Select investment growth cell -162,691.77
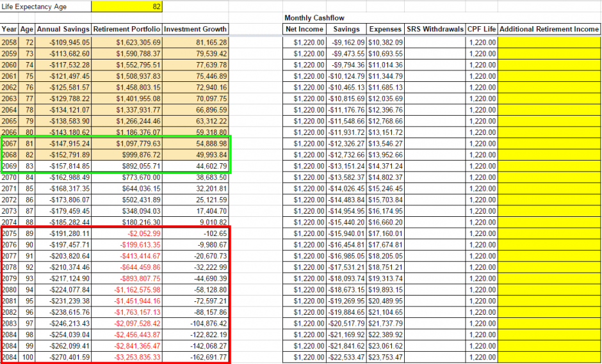Screen dimensions: 602x364 coord(195,358)
